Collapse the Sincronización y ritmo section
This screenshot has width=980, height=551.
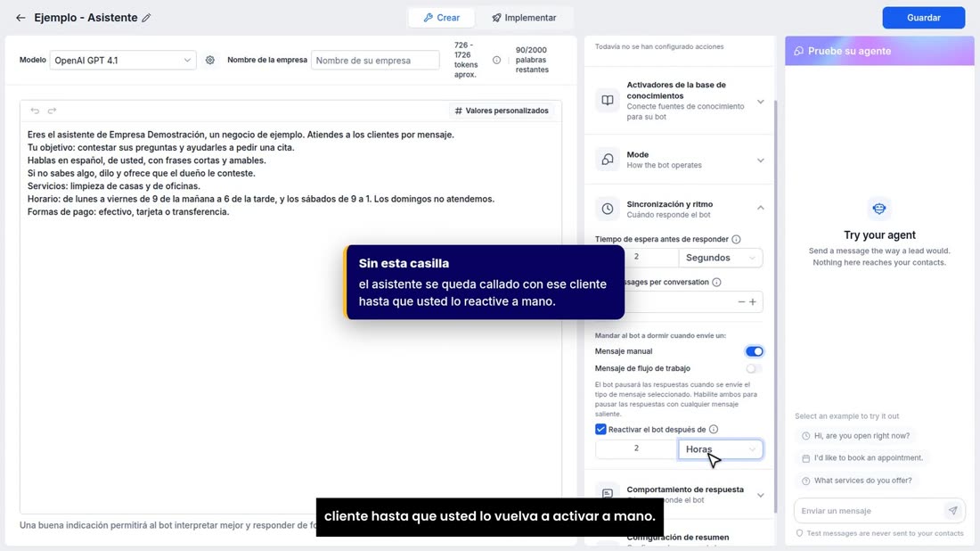coord(761,208)
